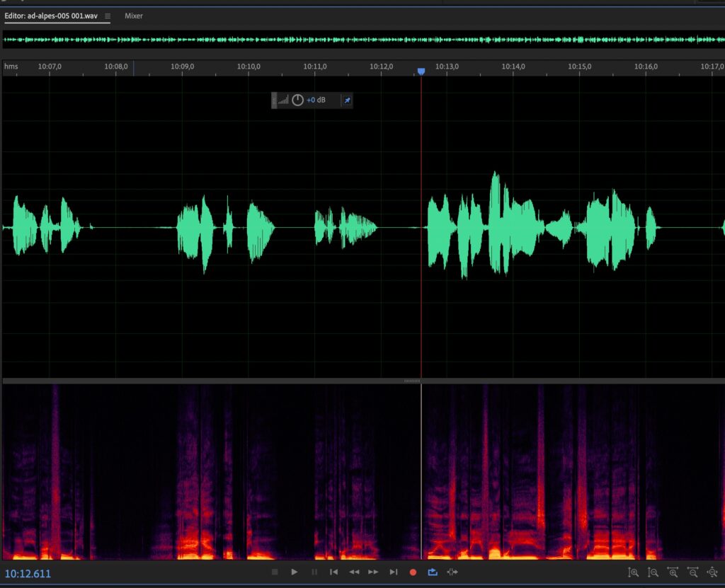Toggle the Skip Selection button

pos(452,572)
